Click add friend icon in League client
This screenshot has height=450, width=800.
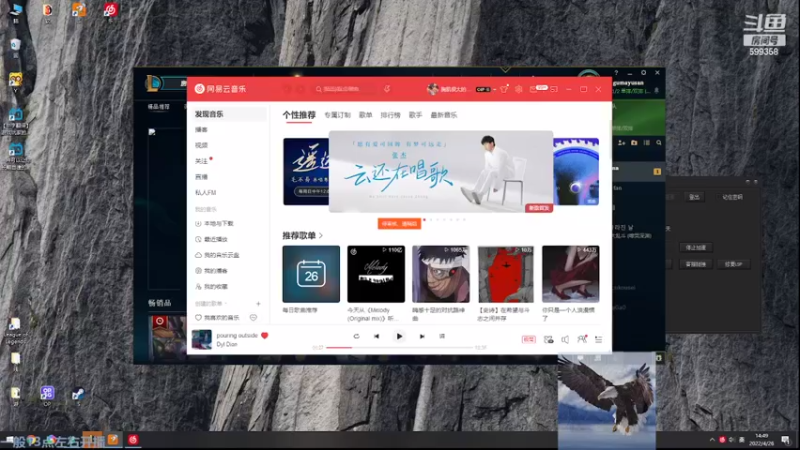pyautogui.click(x=621, y=143)
